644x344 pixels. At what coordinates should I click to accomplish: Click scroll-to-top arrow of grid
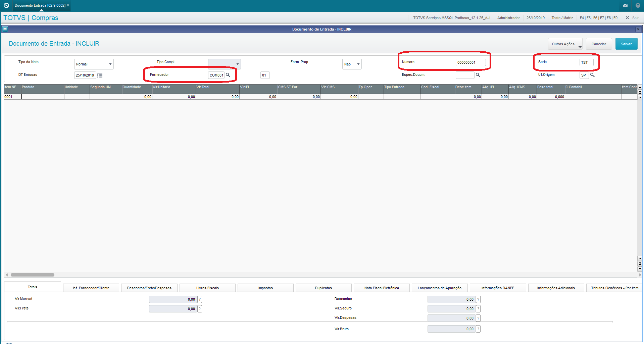pyautogui.click(x=640, y=87)
